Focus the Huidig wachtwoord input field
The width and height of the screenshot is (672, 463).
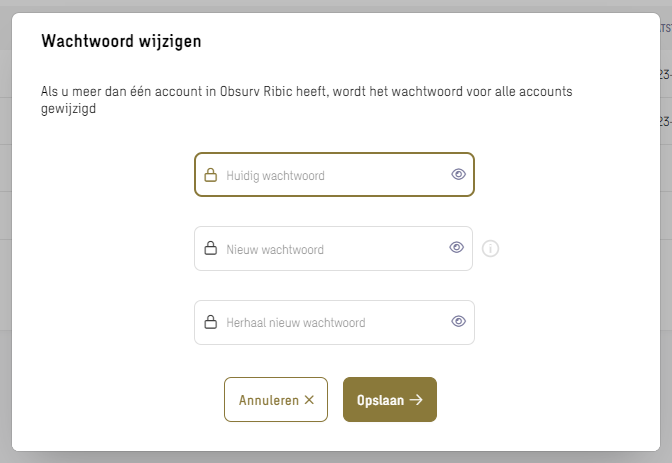point(334,175)
